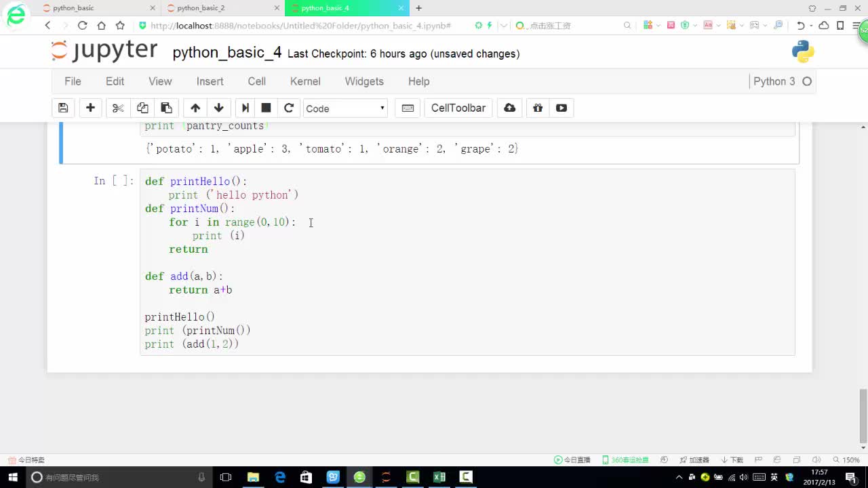Open the Edit menu
868x488 pixels.
tap(115, 81)
